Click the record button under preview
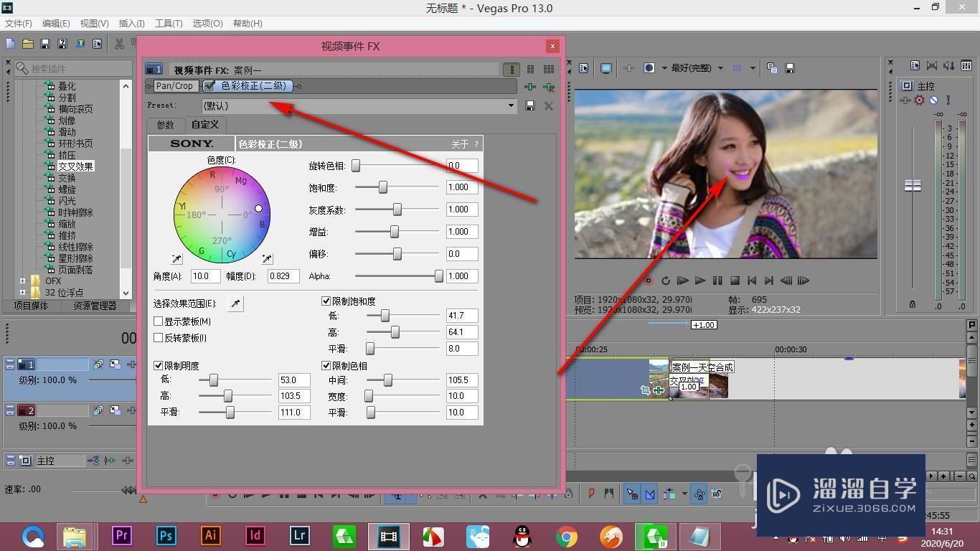 (x=648, y=281)
